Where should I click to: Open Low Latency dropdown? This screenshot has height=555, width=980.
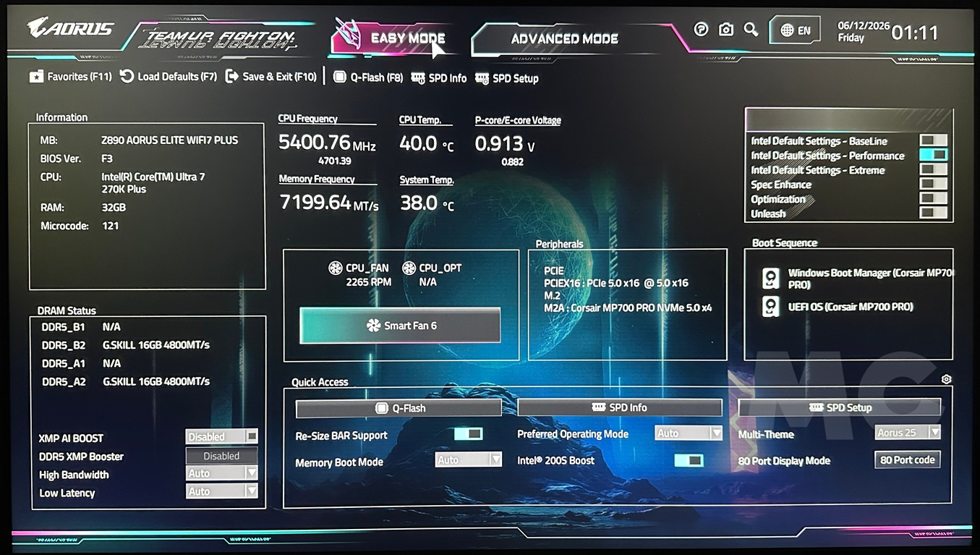(221, 491)
